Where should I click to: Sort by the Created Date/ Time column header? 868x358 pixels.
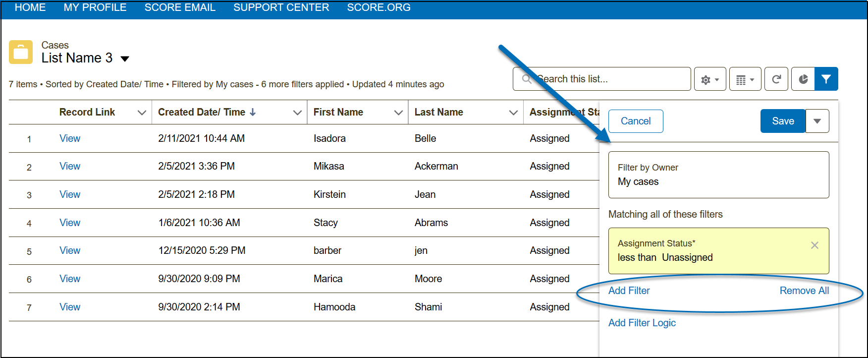[x=202, y=113]
